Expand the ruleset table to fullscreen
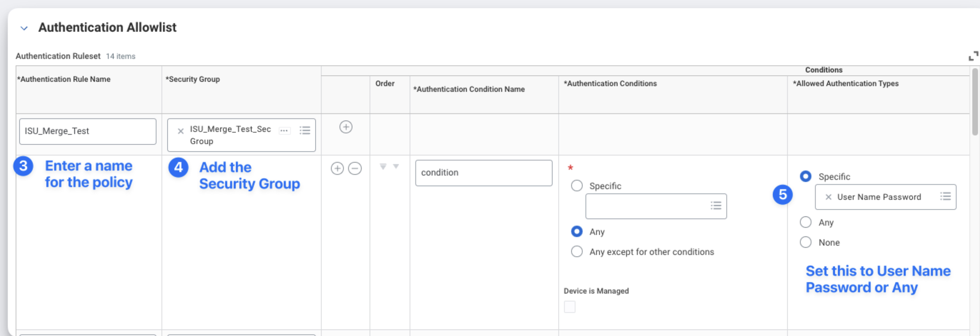The width and height of the screenshot is (980, 336). coord(973,56)
